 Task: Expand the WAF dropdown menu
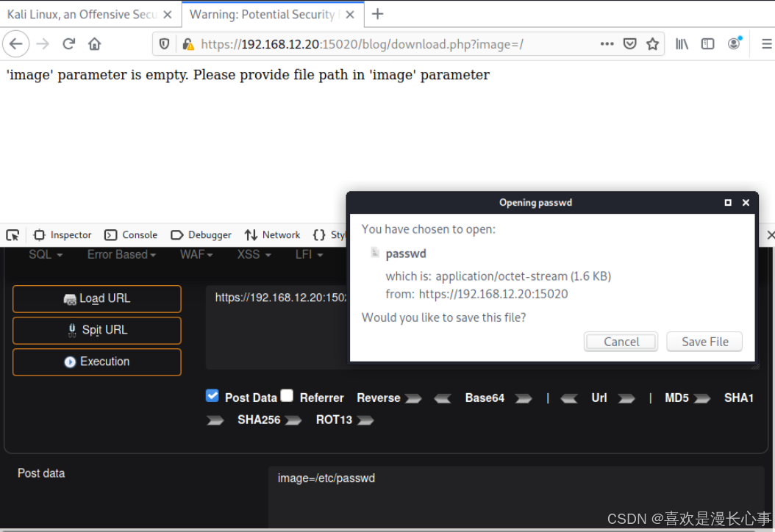click(x=196, y=254)
